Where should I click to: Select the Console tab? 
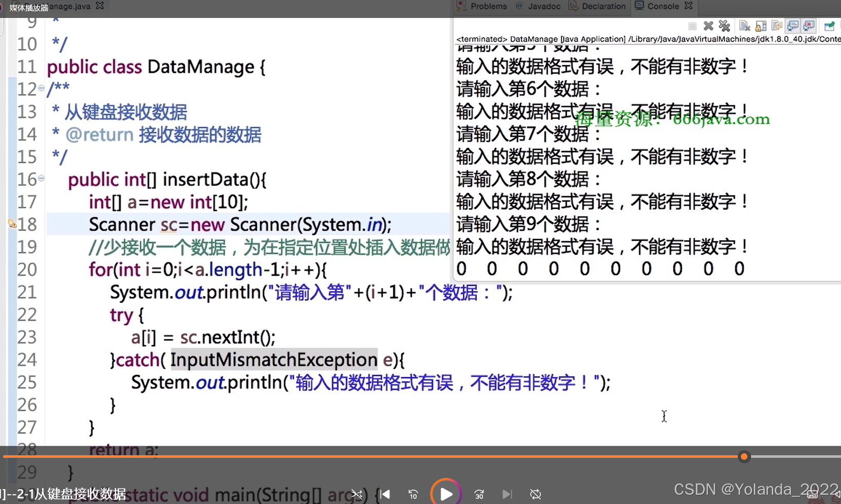(x=663, y=6)
